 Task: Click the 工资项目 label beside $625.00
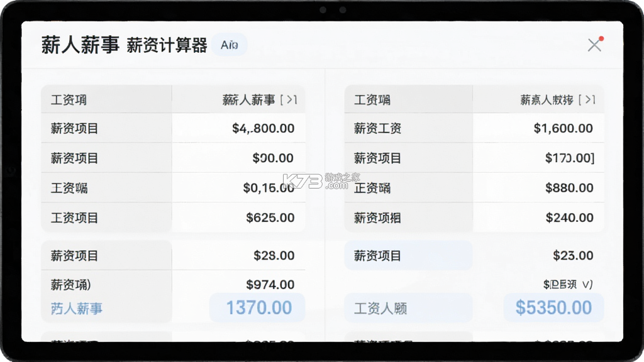pyautogui.click(x=74, y=218)
